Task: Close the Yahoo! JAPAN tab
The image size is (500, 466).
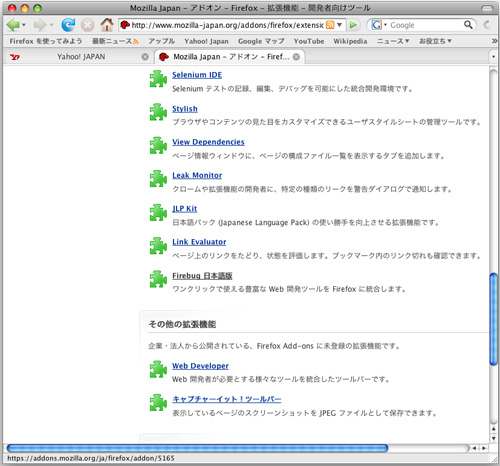Action: click(145, 57)
